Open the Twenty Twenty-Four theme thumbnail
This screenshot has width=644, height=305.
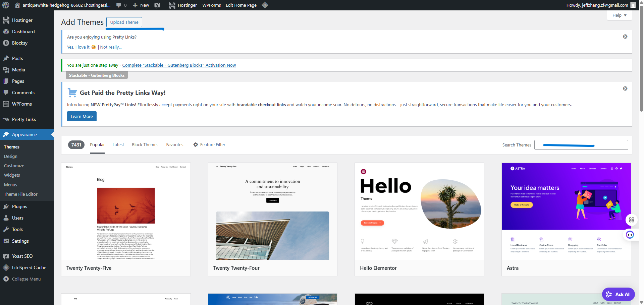(273, 211)
